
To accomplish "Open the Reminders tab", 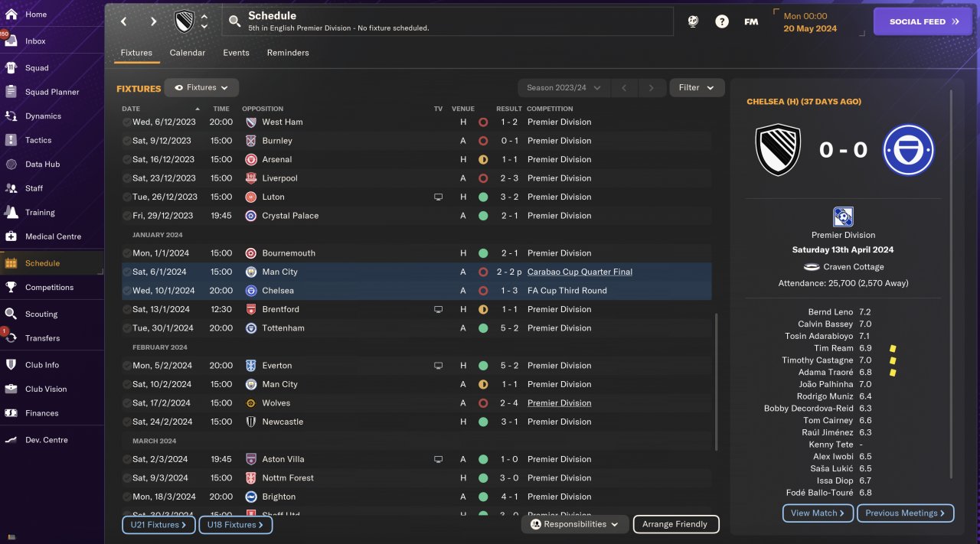I will [x=288, y=53].
